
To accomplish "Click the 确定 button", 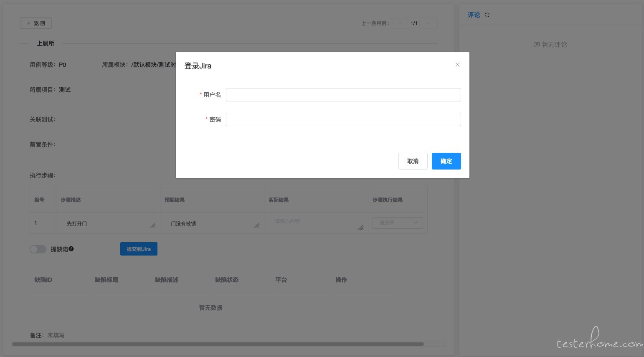I will point(446,161).
